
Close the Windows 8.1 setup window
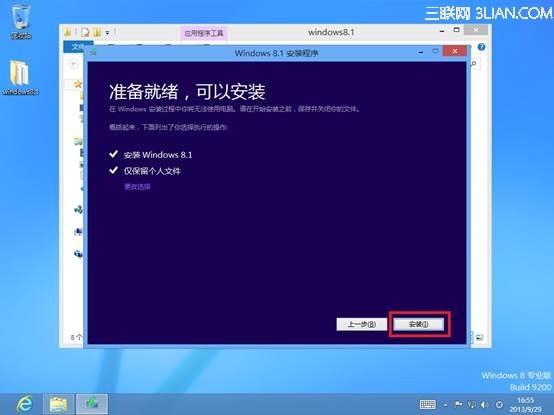click(x=455, y=51)
